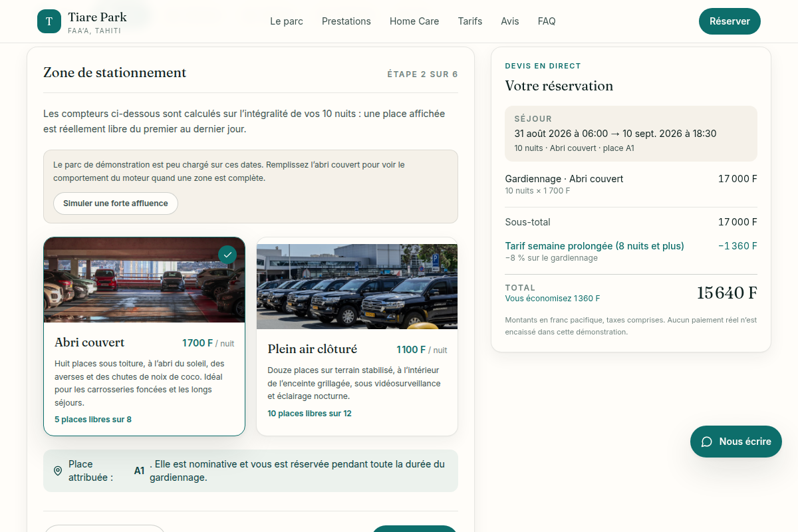Viewport: 798px width, 532px height.
Task: Go to Prestations section
Action: pyautogui.click(x=346, y=21)
